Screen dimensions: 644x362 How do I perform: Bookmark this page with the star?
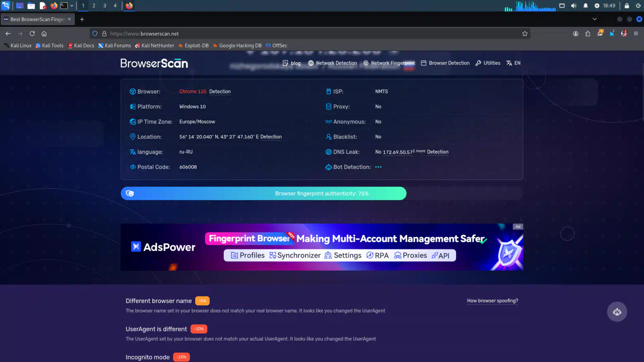click(525, 33)
